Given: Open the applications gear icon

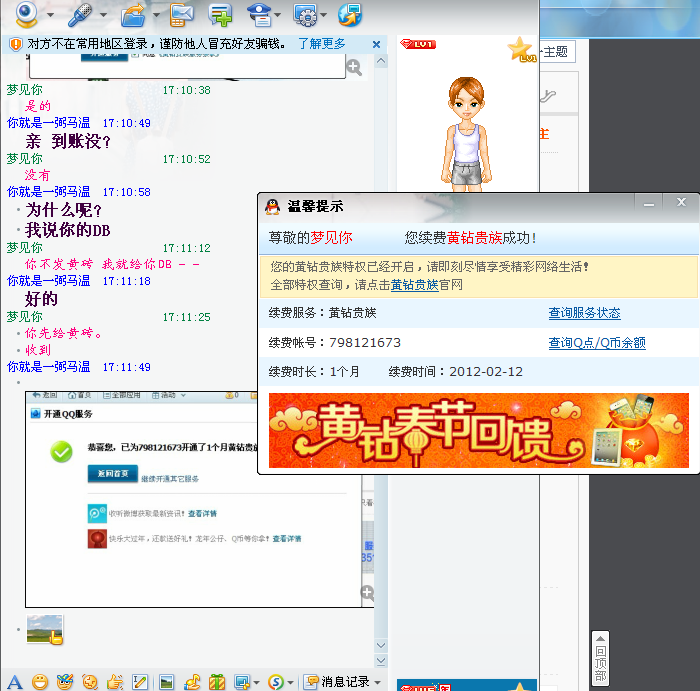Looking at the screenshot, I should click(x=305, y=15).
